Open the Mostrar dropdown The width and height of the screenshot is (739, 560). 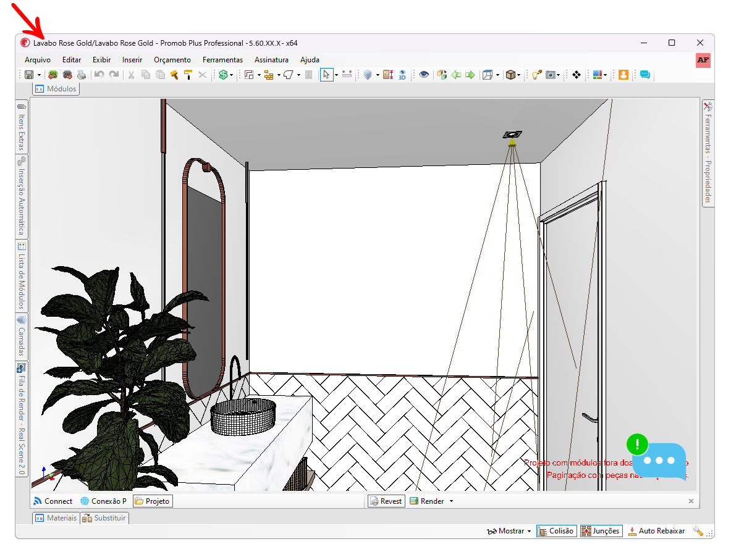point(509,531)
